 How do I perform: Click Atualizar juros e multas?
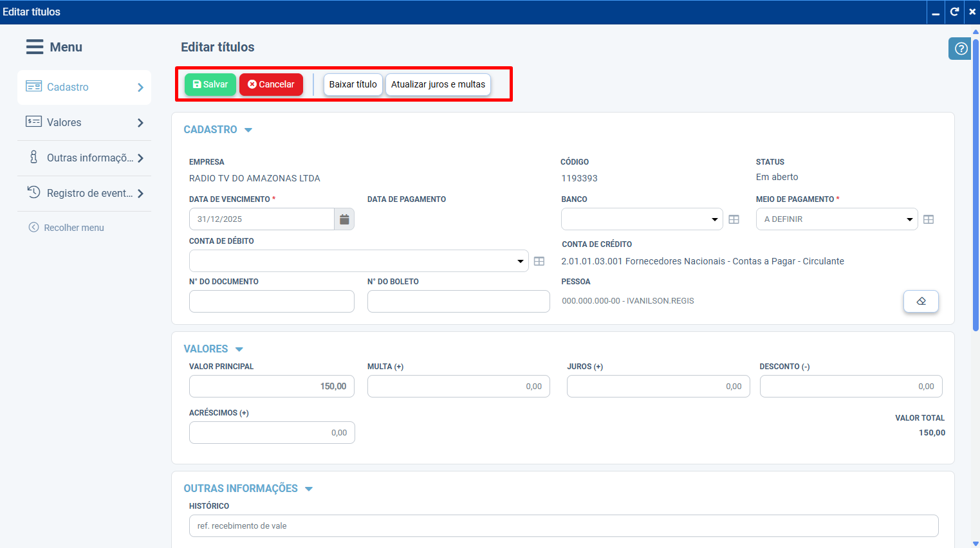(438, 84)
